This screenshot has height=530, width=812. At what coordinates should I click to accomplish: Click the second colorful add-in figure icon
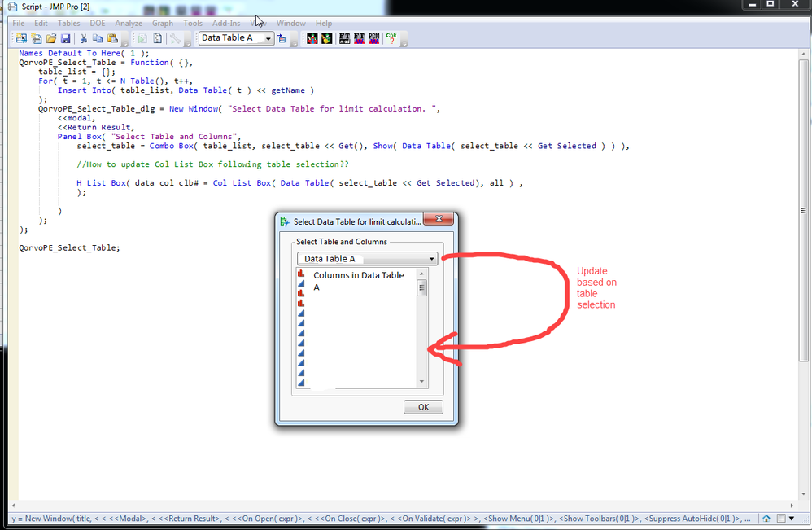click(x=327, y=38)
